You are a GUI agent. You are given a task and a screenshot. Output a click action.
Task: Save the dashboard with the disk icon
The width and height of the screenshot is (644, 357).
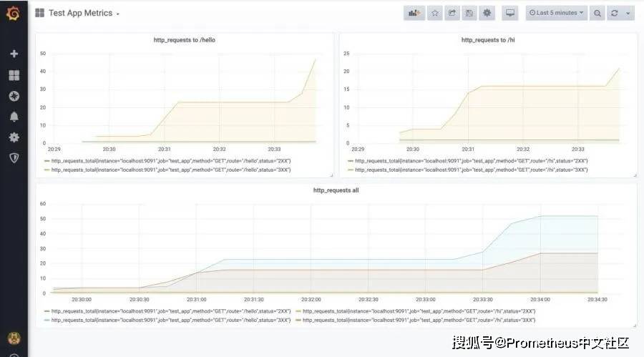pos(469,13)
